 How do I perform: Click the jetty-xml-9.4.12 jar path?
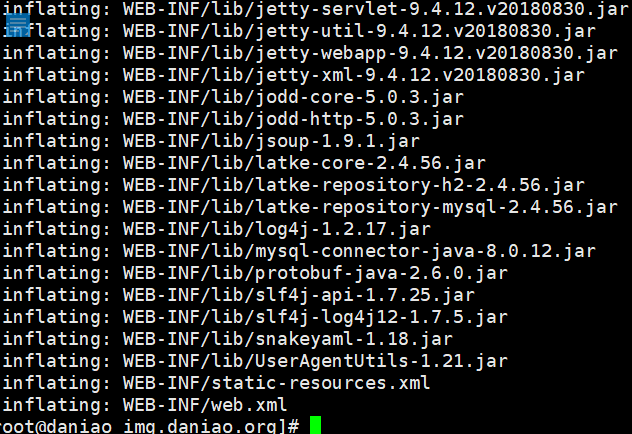pos(353,75)
